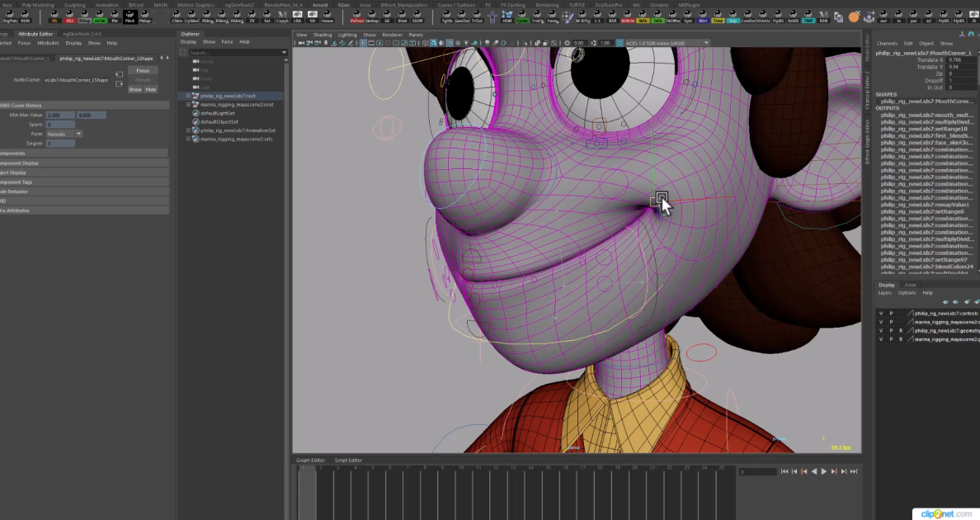Select defaultLightSet in the Outliner
The image size is (980, 520).
point(218,113)
